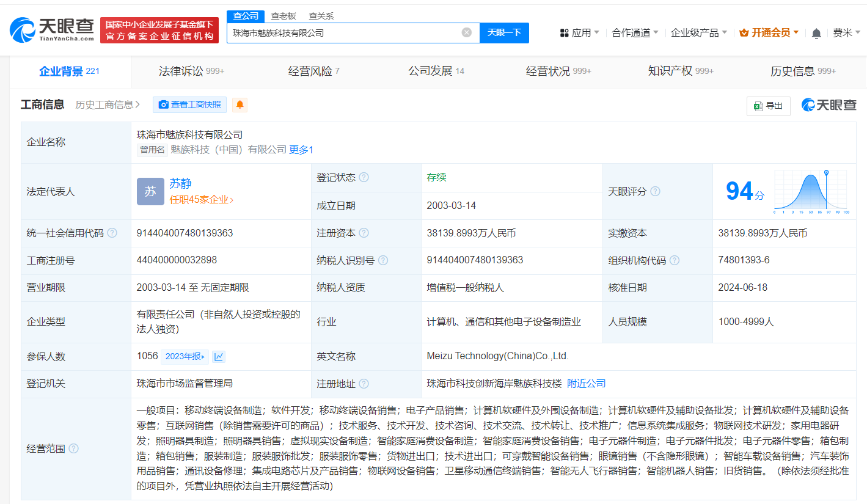Open the trend chart icon beside 参保人数
The image size is (867, 504).
219,356
